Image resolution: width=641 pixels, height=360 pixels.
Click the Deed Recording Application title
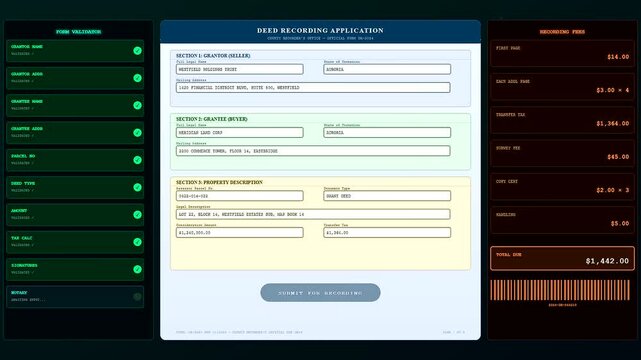coord(320,30)
